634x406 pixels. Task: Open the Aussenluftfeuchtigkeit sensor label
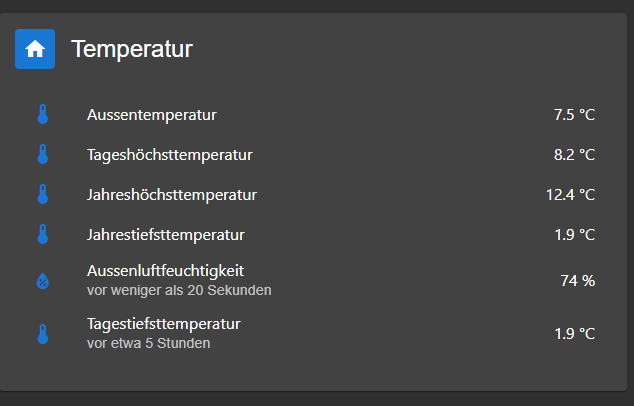tap(165, 270)
